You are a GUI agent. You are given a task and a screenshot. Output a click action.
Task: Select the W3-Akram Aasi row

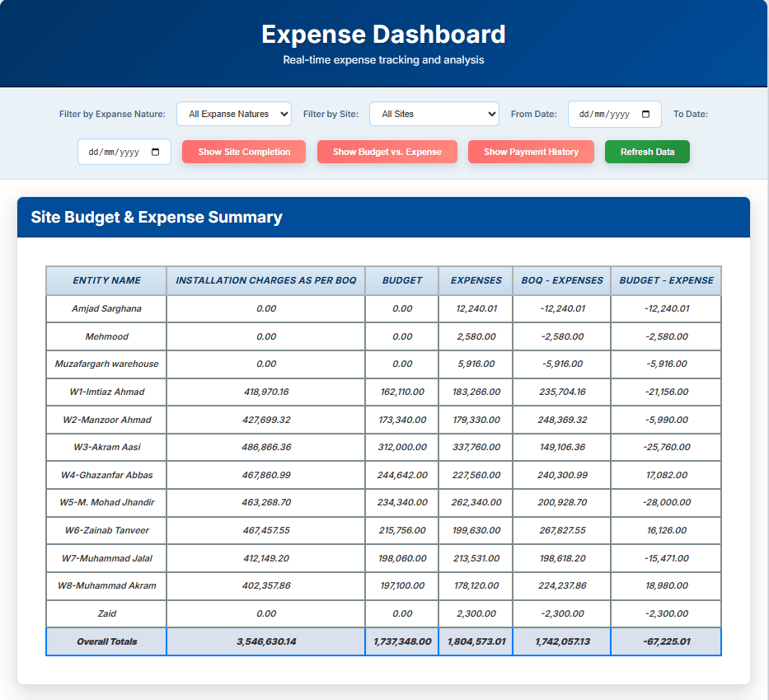coord(106,447)
